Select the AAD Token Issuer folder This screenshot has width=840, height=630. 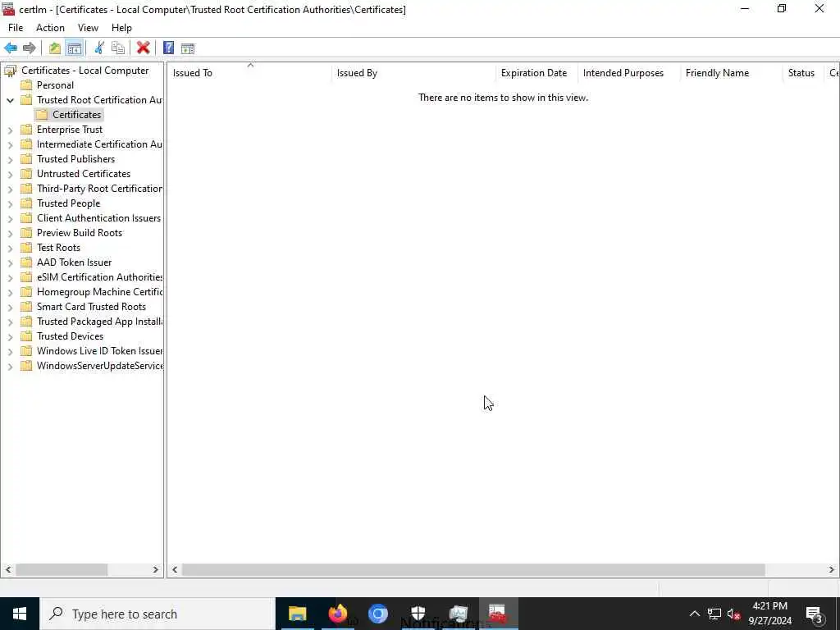[x=74, y=262]
